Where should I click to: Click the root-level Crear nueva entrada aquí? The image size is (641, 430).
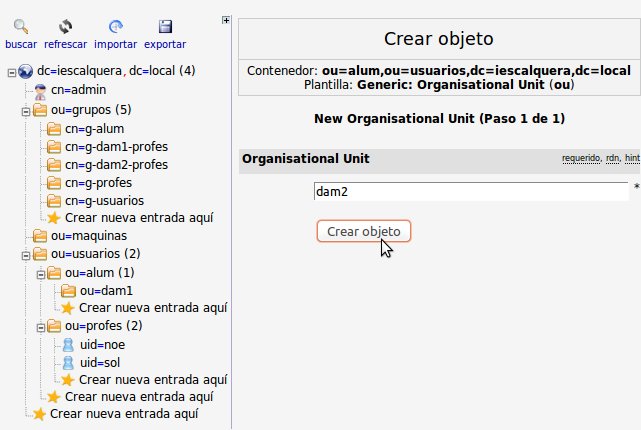[x=124, y=414]
